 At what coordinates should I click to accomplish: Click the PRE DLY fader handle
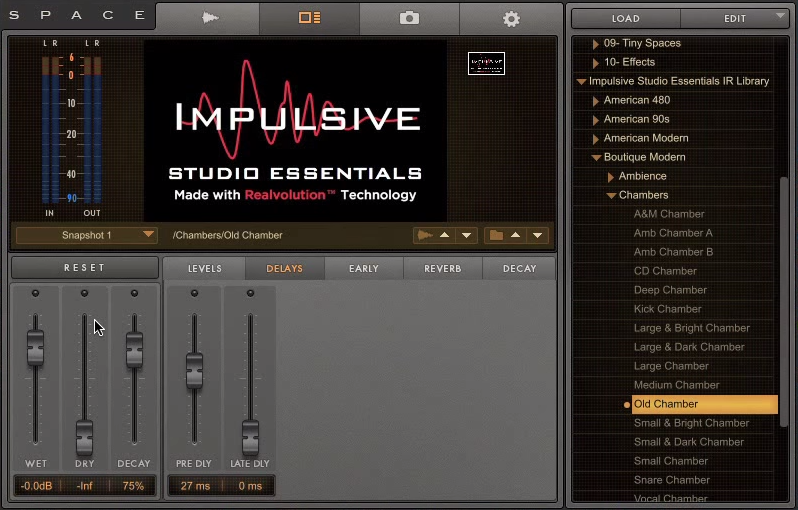point(194,371)
